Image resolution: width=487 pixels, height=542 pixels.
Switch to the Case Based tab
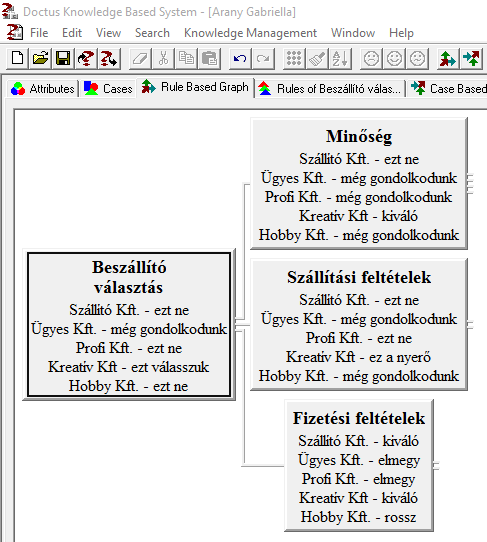[447, 89]
